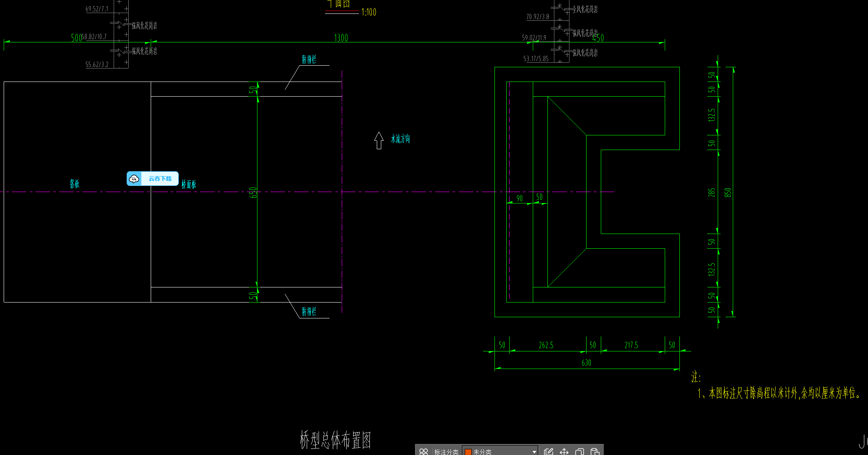Click the 水流方向 flow direction label

click(400, 139)
